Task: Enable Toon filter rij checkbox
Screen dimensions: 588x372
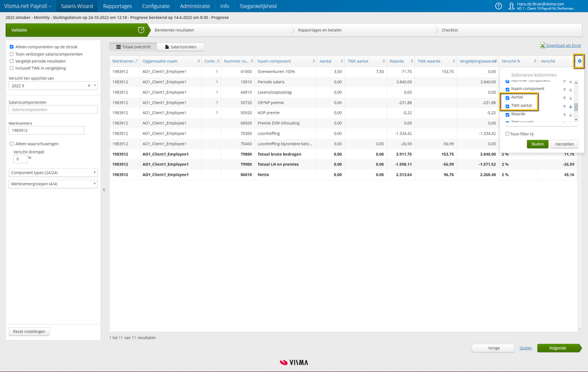Action: coord(507,134)
